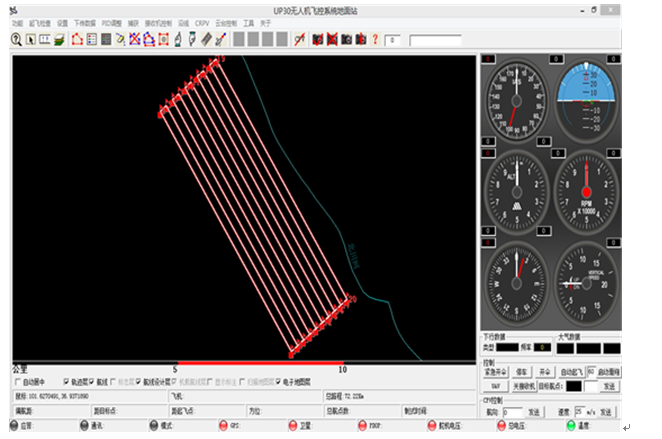Click the white 目标航点 input box

point(591,386)
